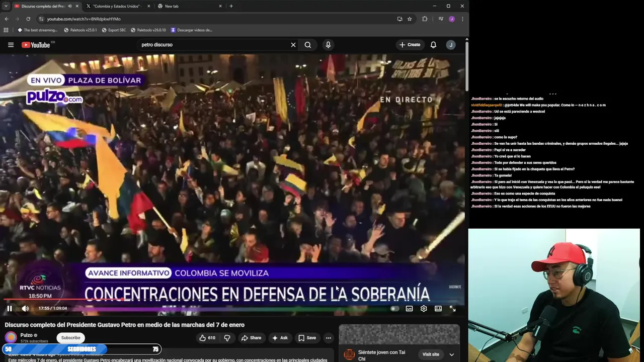Go to the YouTube home logo
This screenshot has height=362, width=644.
[x=36, y=45]
